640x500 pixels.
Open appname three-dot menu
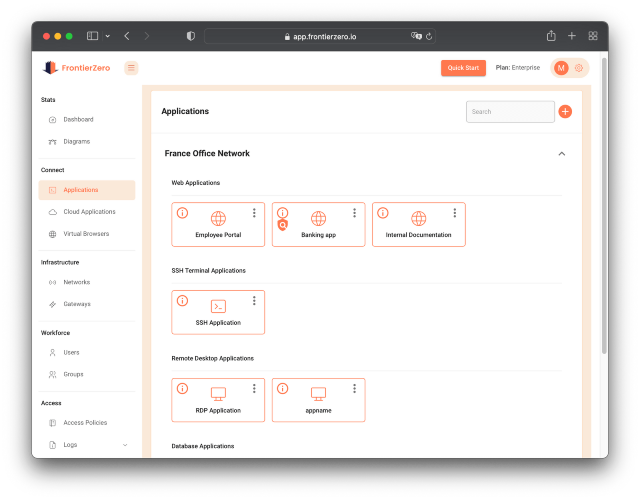click(354, 389)
